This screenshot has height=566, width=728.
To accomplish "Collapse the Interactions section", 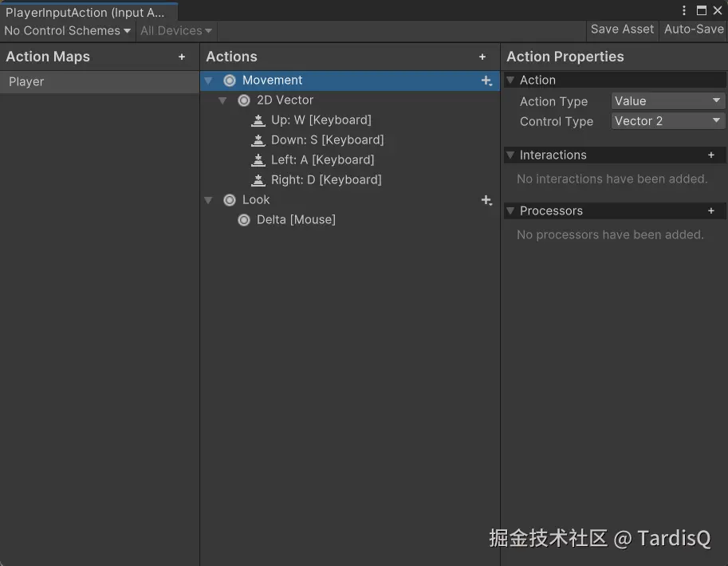I will 510,155.
